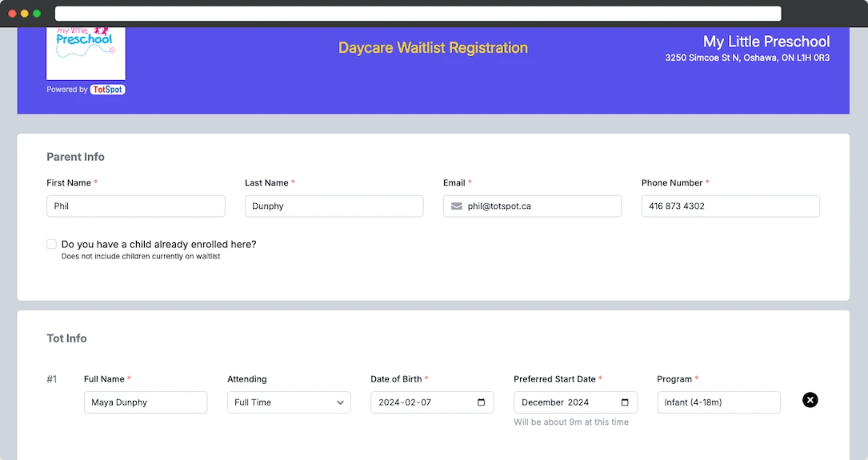Viewport: 868px width, 460px height.
Task: Click the envelope icon in Email field
Action: (x=457, y=206)
